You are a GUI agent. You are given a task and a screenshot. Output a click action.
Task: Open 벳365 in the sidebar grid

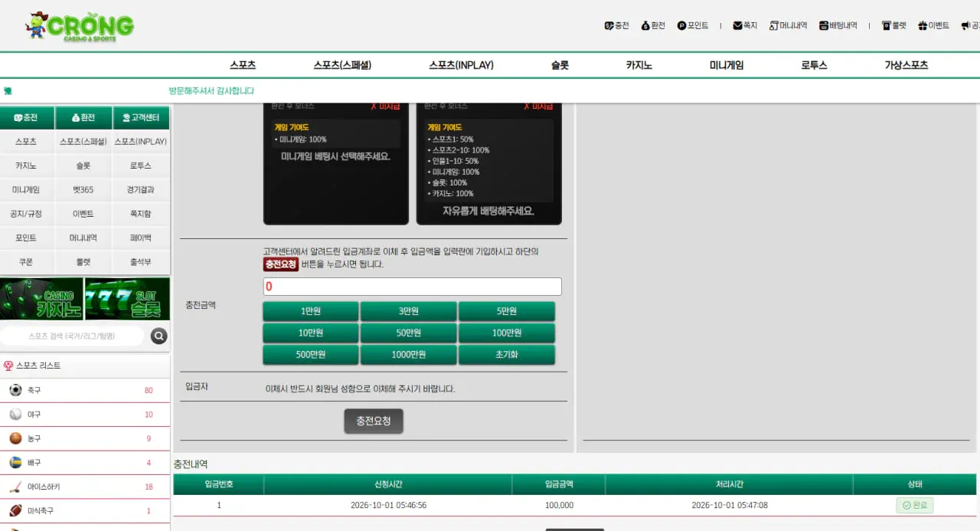click(x=83, y=189)
